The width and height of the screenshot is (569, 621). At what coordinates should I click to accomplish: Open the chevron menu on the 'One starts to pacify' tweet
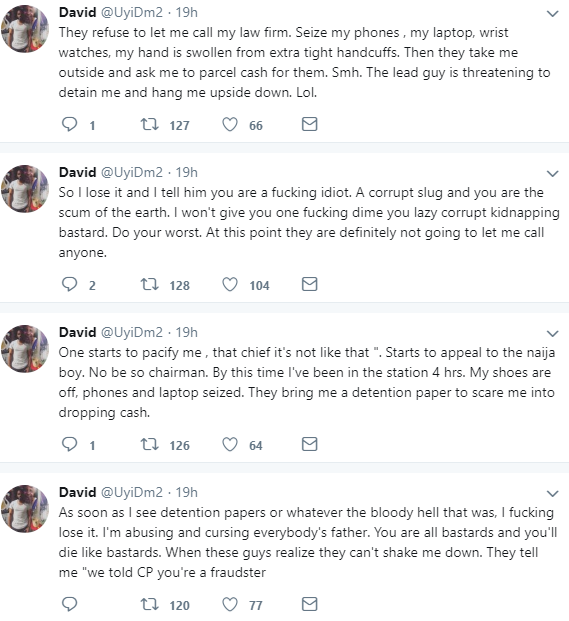pyautogui.click(x=552, y=334)
